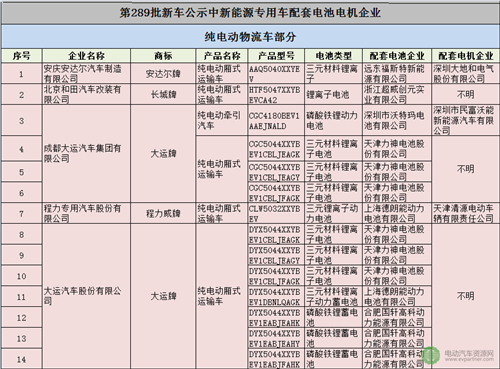Select the '长城牌' brand cell
Screen dimensions: 500x369
tap(163, 94)
